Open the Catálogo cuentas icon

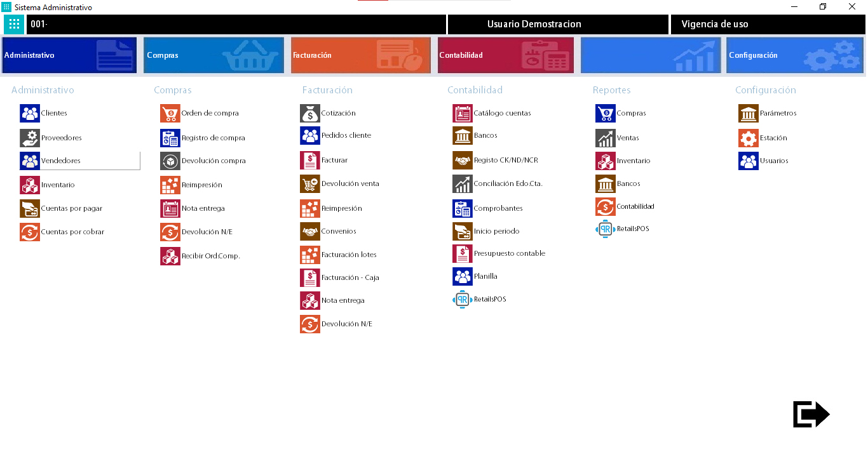[462, 114]
